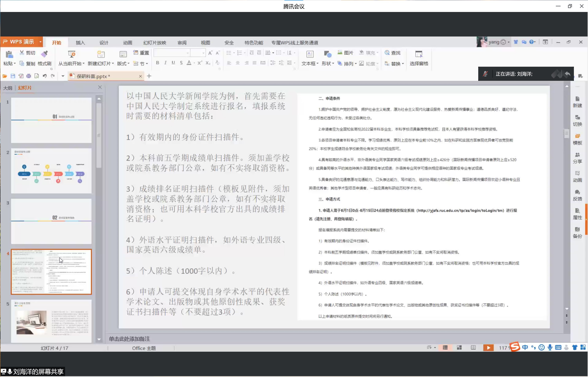The height and width of the screenshot is (377, 588).
Task: Toggle bold formatting
Action: click(158, 63)
